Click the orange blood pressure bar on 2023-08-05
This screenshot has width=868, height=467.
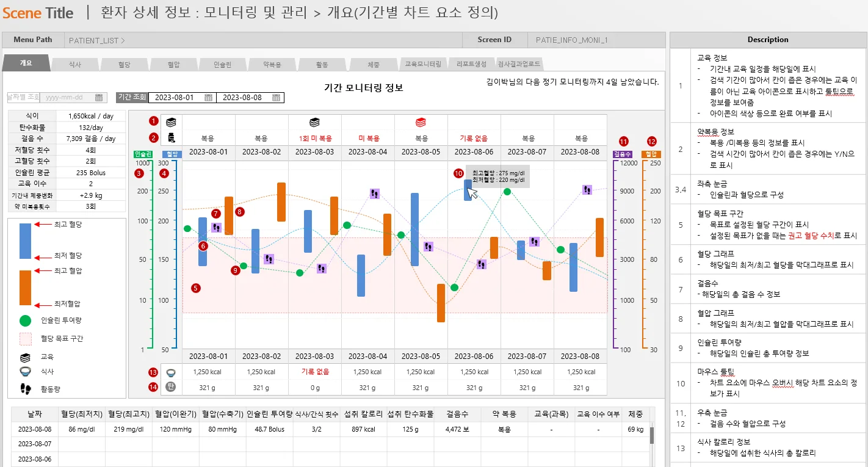click(441, 303)
